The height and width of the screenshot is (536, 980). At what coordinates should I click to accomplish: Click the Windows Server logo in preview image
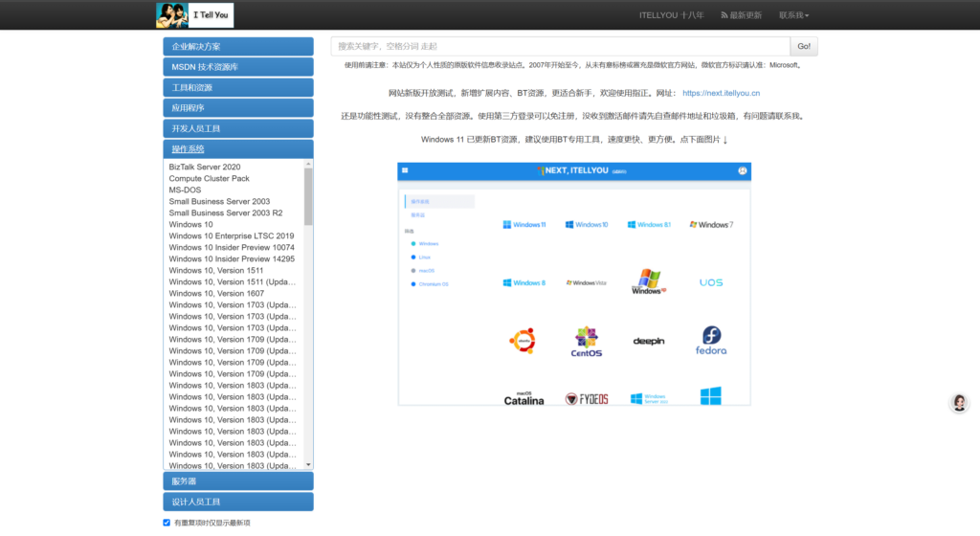click(649, 398)
